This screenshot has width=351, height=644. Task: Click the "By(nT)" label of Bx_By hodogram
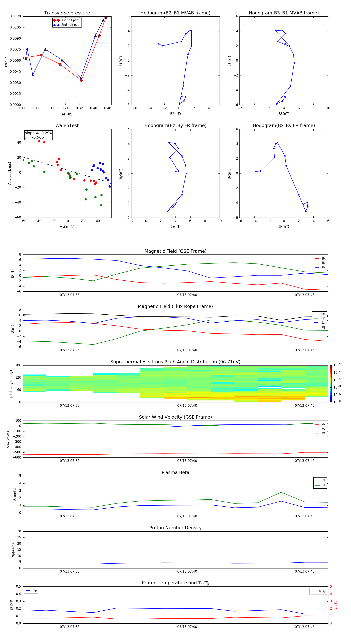pos(229,174)
